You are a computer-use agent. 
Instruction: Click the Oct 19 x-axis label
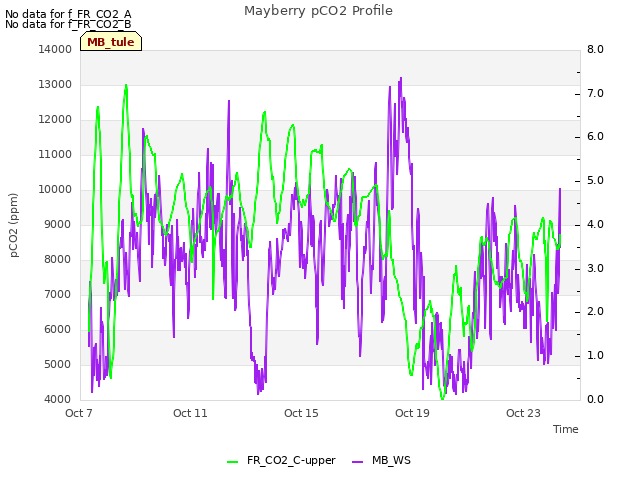412,413
